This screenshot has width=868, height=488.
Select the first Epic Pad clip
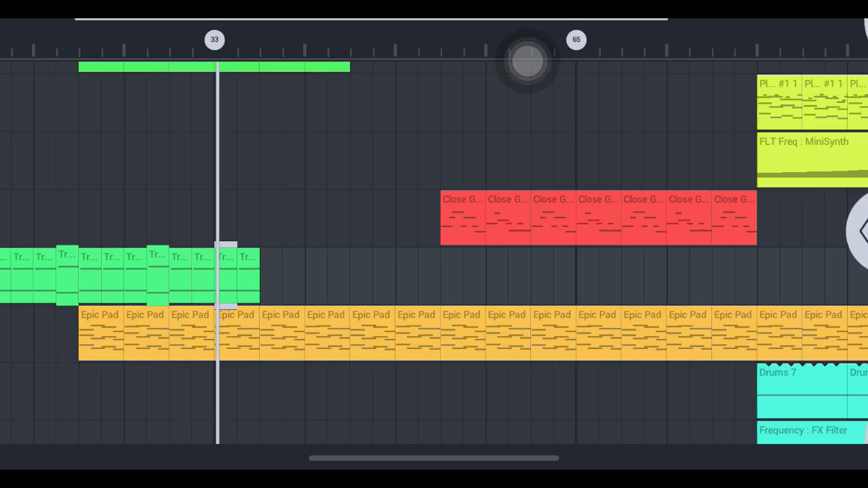click(x=101, y=333)
